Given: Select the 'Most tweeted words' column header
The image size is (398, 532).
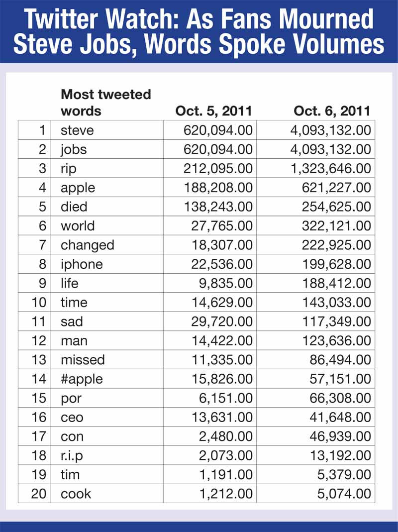Looking at the screenshot, I should pos(105,102).
